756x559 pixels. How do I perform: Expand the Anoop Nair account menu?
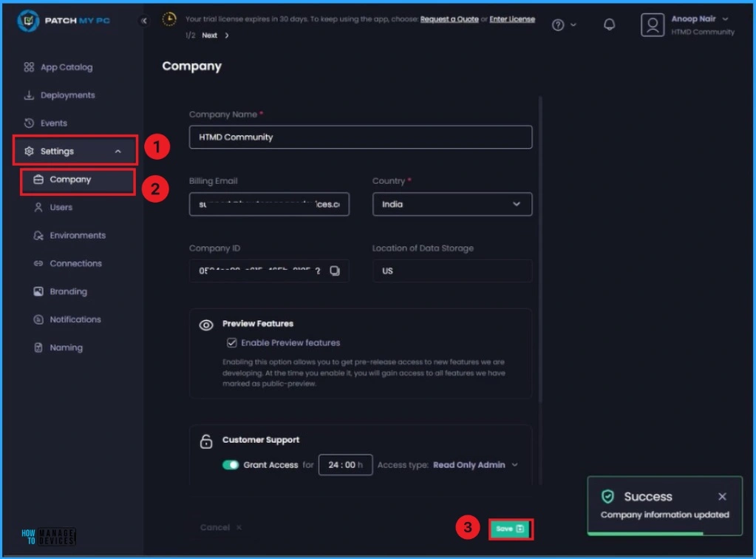(x=725, y=19)
